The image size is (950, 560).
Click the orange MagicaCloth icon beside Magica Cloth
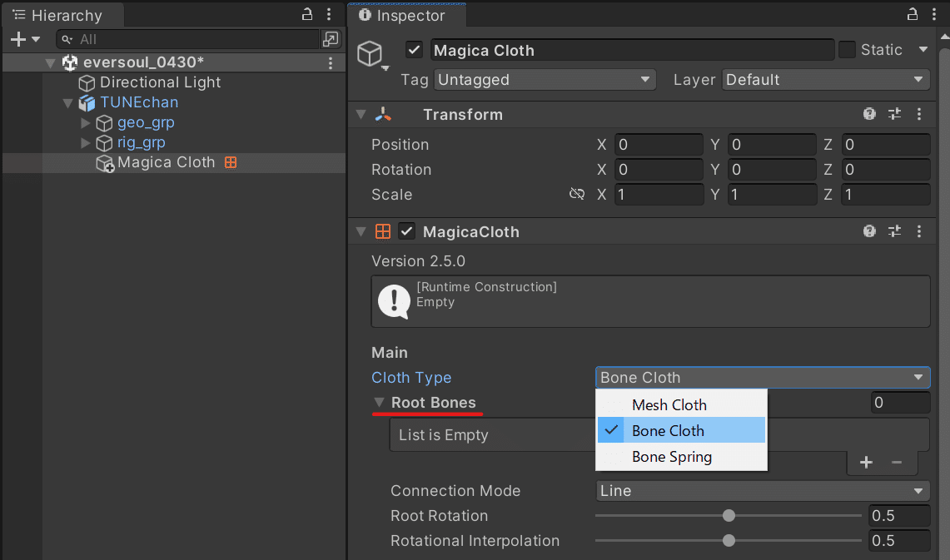(231, 162)
